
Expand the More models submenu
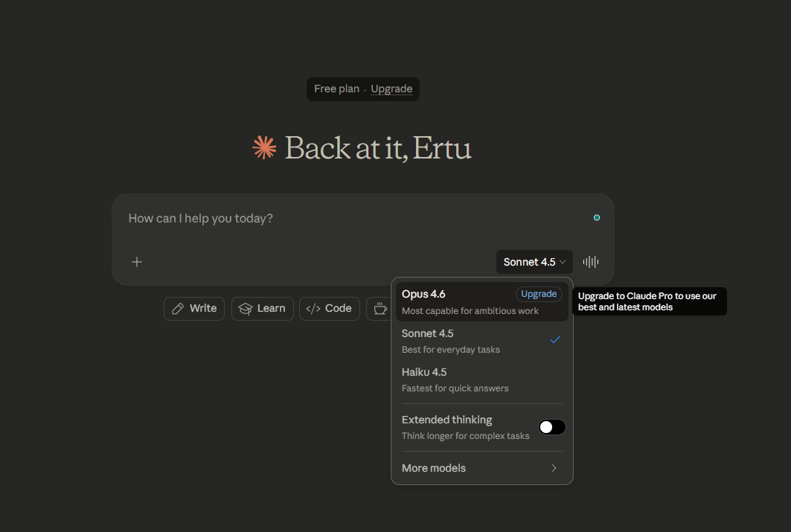[x=481, y=468]
